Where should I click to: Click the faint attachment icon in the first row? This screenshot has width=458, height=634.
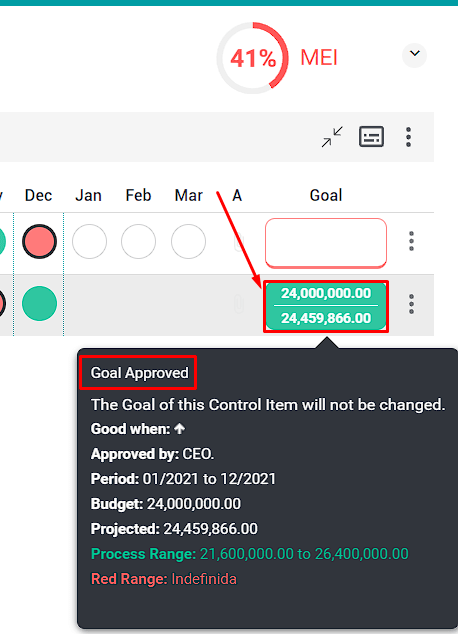pyautogui.click(x=238, y=242)
